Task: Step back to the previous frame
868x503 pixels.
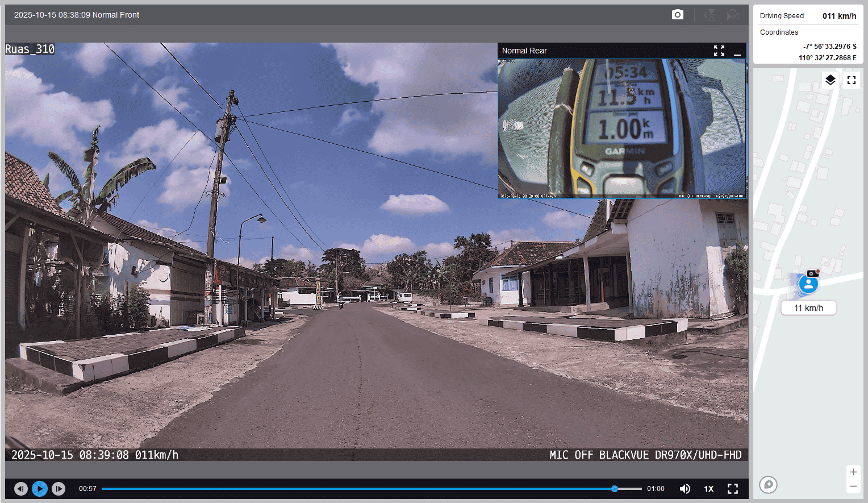Action: 21,489
